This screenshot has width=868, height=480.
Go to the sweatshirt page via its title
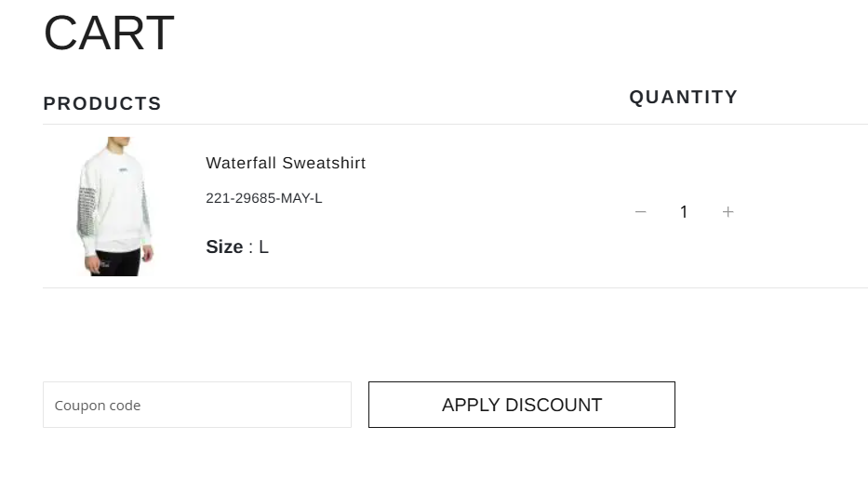point(286,163)
